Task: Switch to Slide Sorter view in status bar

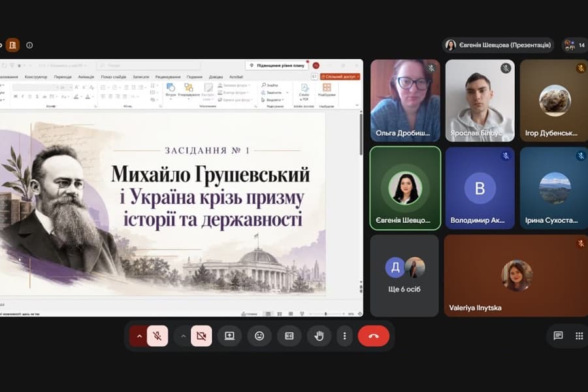Action: 280,314
